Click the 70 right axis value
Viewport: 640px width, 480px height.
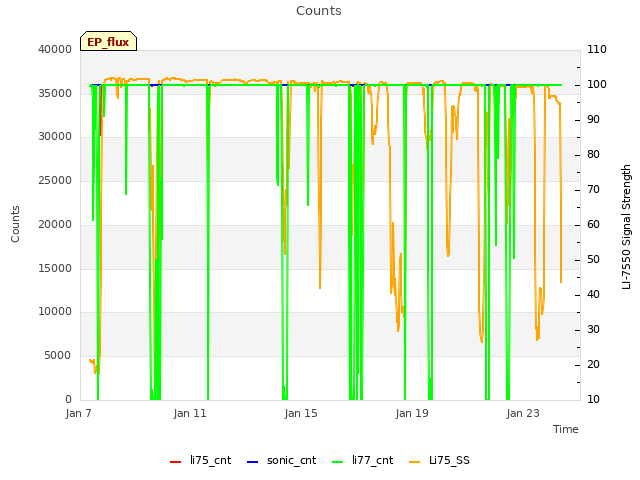pyautogui.click(x=593, y=190)
